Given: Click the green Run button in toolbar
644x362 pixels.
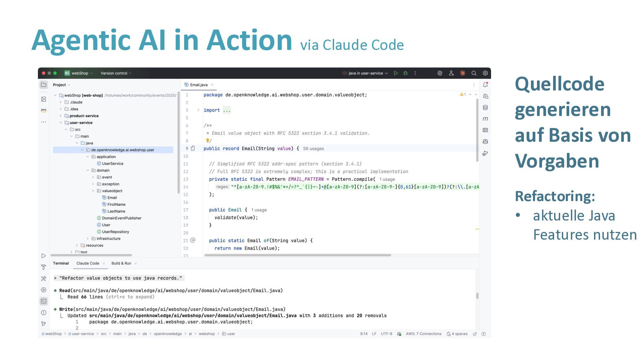Looking at the screenshot, I should pos(396,73).
